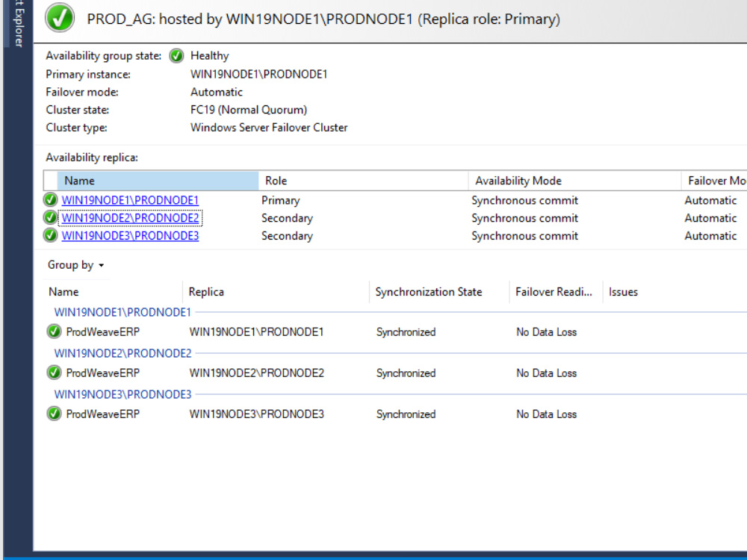Click the Secondary role cell for WIN19NODE2
Screen dimensions: 747x560
[287, 218]
